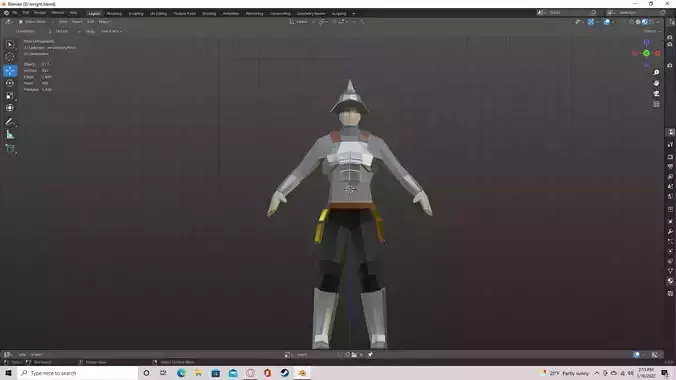Open Material properties tab icon
This screenshot has height=380, width=676.
coord(671,281)
